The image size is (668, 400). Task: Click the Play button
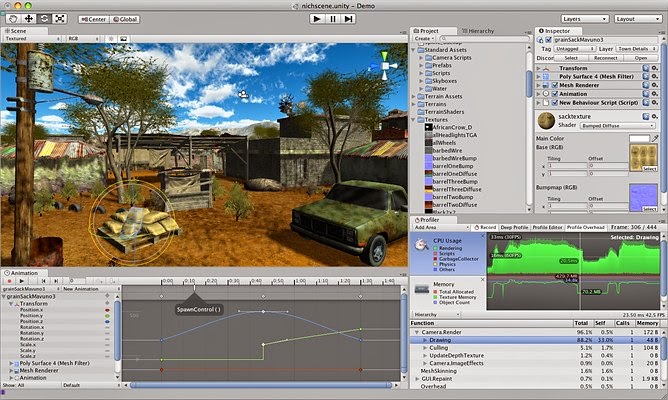pos(317,19)
